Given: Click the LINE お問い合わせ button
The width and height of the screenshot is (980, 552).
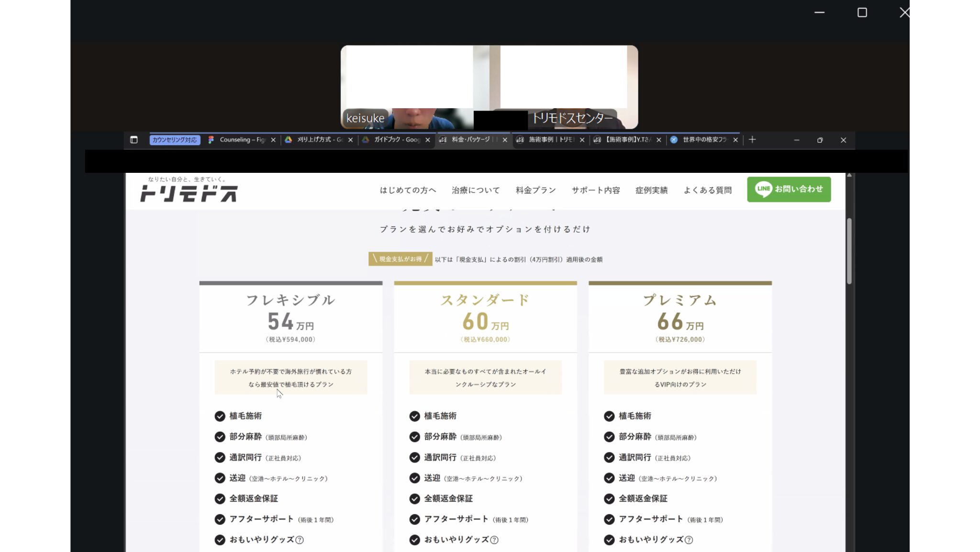Looking at the screenshot, I should tap(789, 189).
